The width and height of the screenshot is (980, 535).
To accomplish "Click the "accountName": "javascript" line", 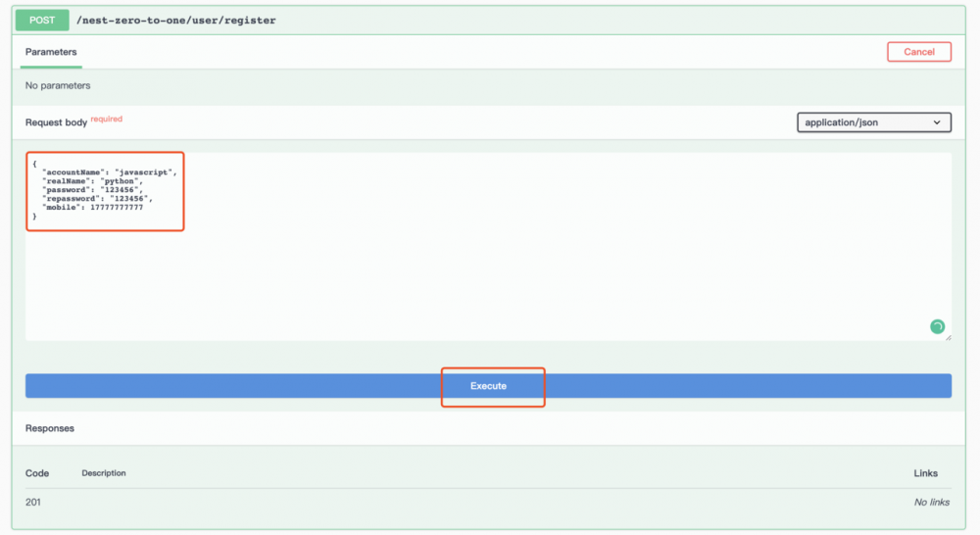I will coord(110,171).
